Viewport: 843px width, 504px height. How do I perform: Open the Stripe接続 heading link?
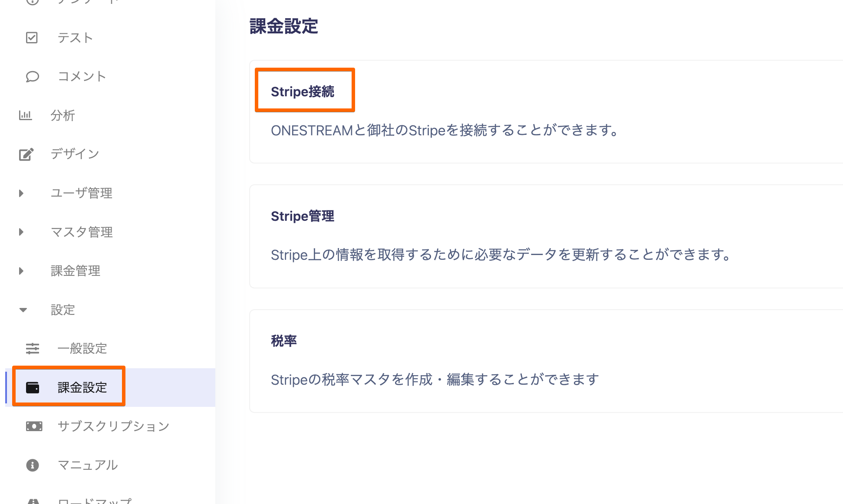click(x=303, y=92)
